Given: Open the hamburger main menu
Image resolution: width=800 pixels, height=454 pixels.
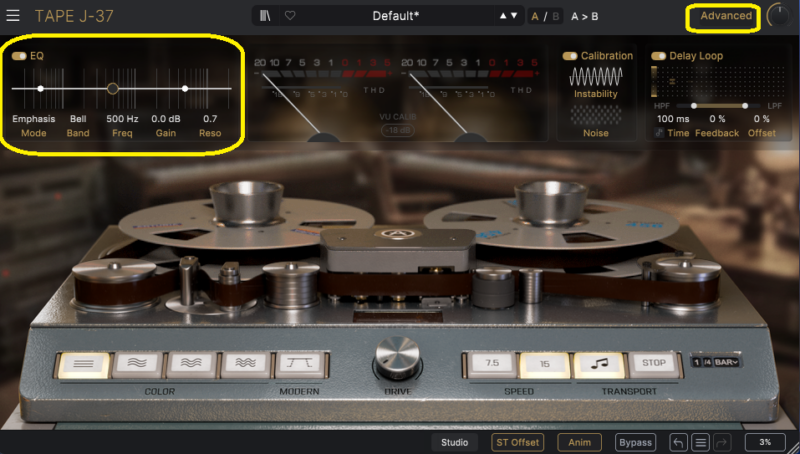Looking at the screenshot, I should click(13, 16).
